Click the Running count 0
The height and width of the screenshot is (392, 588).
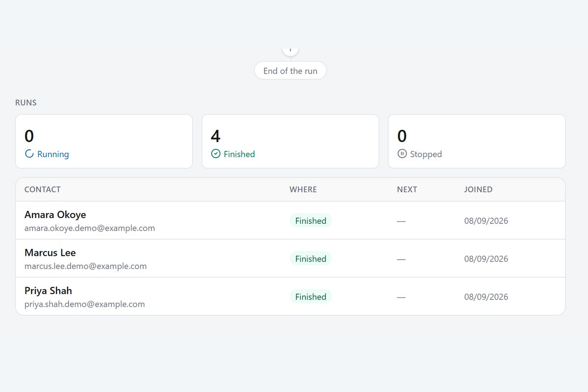pos(29,136)
